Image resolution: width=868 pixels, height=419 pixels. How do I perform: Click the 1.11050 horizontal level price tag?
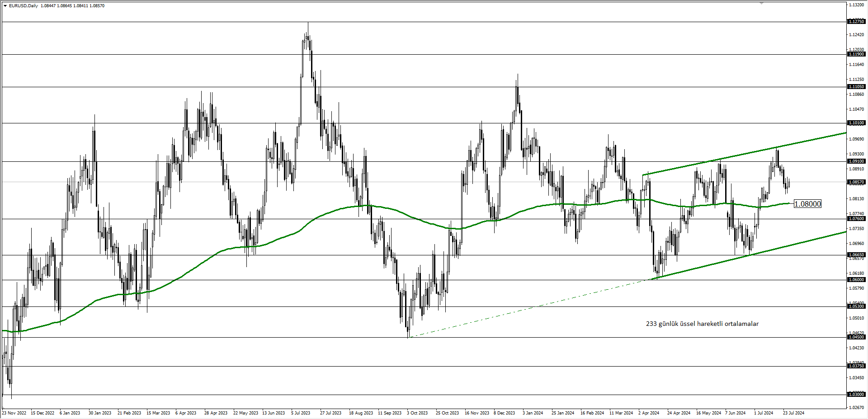tap(856, 87)
